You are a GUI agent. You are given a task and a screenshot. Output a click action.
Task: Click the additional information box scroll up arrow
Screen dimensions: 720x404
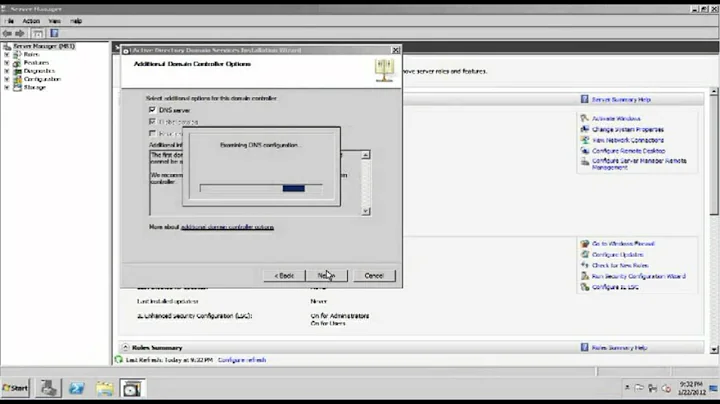click(x=366, y=155)
